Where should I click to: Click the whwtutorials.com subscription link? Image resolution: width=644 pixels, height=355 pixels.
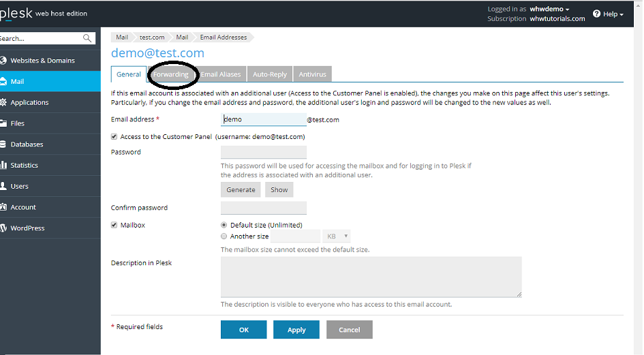click(557, 19)
